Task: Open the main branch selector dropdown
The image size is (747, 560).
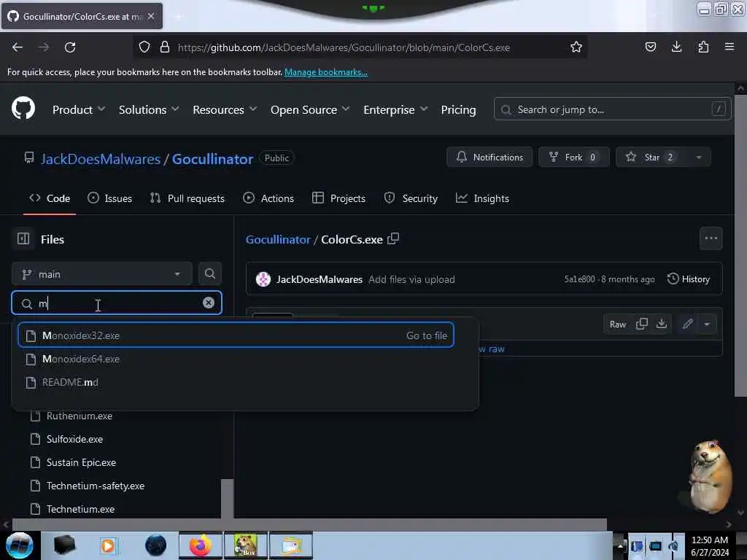Action: point(102,274)
